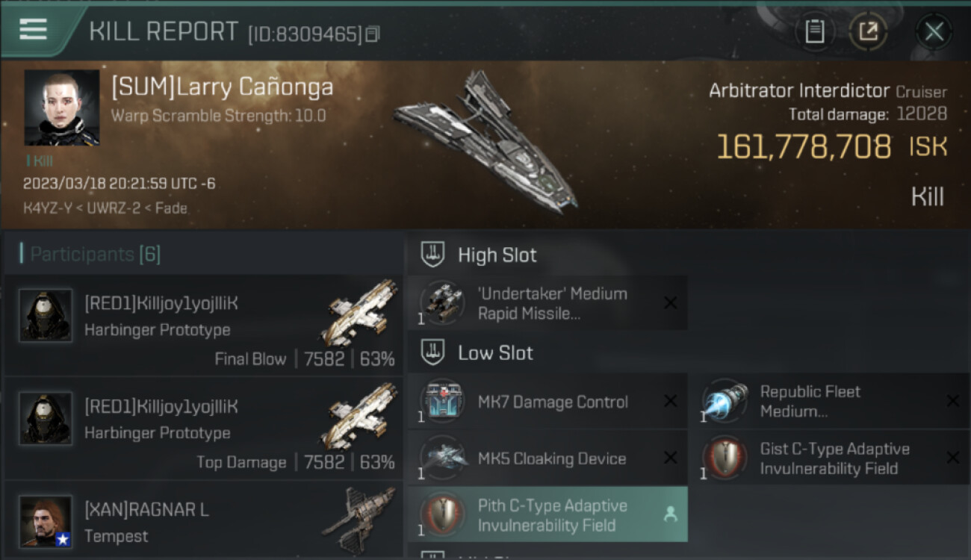The image size is (971, 560).
Task: Share kill report via export icon
Action: pos(868,31)
